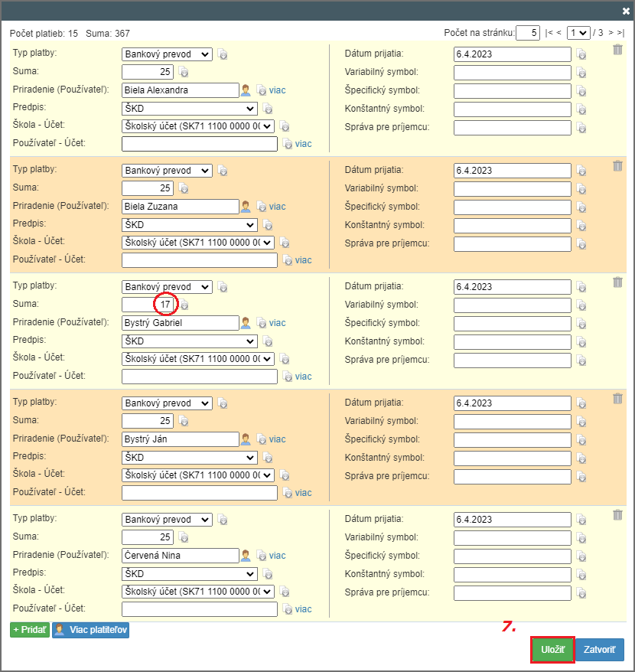Click copy icon next to Dátum prijatia in Biela Alexandra block
The height and width of the screenshot is (672, 635).
(x=581, y=54)
